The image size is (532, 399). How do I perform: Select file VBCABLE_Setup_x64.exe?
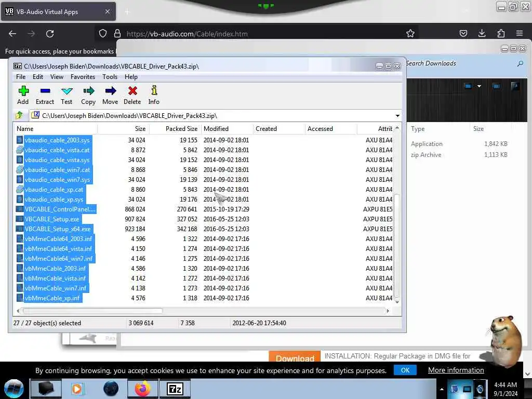pyautogui.click(x=57, y=229)
